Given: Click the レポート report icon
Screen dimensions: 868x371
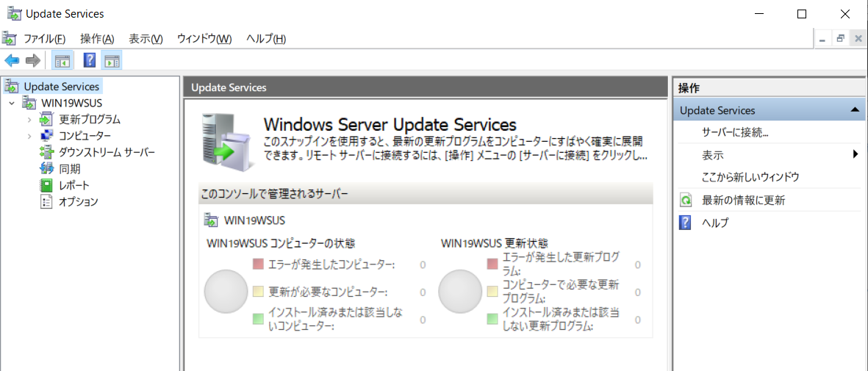Looking at the screenshot, I should coord(46,185).
